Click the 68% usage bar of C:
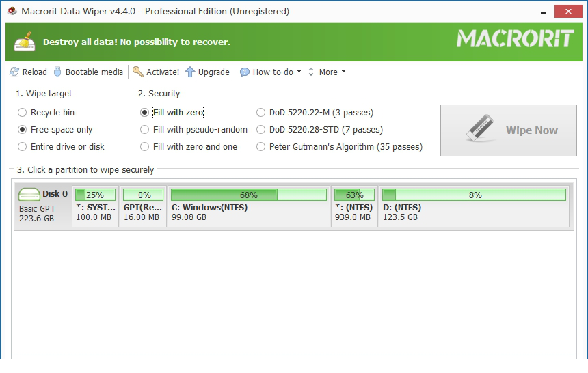The width and height of the screenshot is (588, 373). click(249, 195)
